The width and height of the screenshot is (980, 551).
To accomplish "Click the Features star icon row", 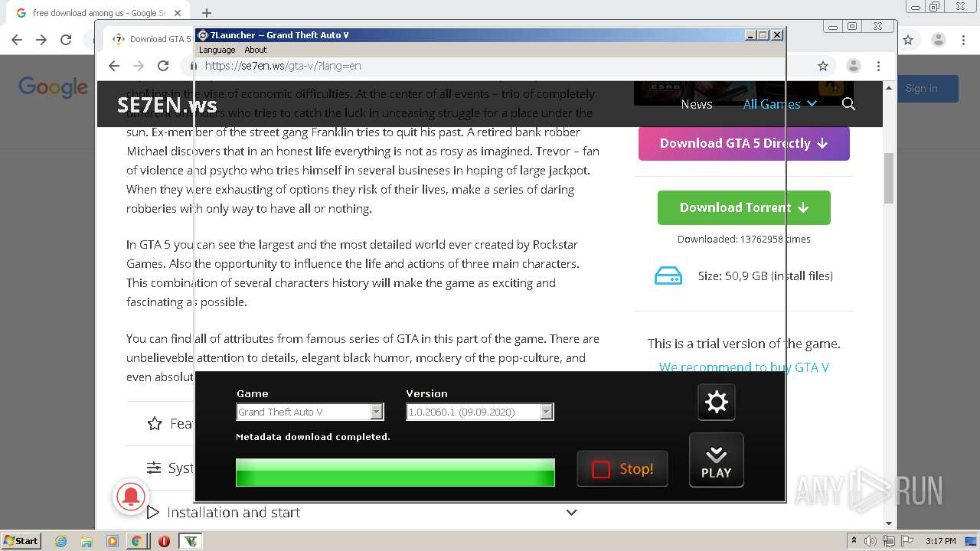I will 155,423.
